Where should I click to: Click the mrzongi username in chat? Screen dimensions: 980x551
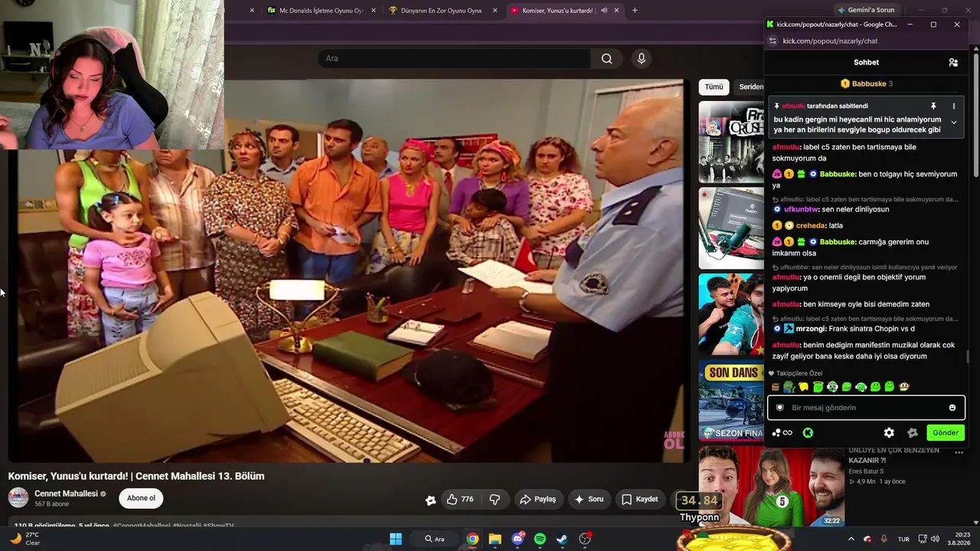click(x=812, y=329)
